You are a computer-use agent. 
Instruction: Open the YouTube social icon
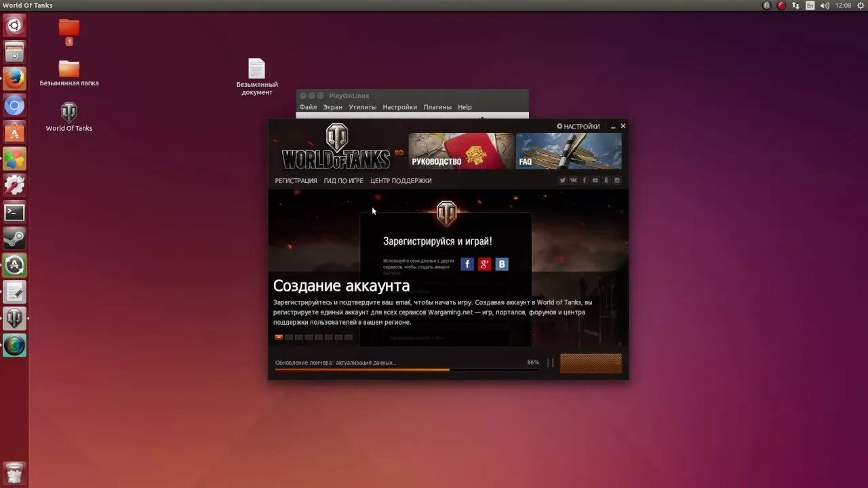[595, 180]
